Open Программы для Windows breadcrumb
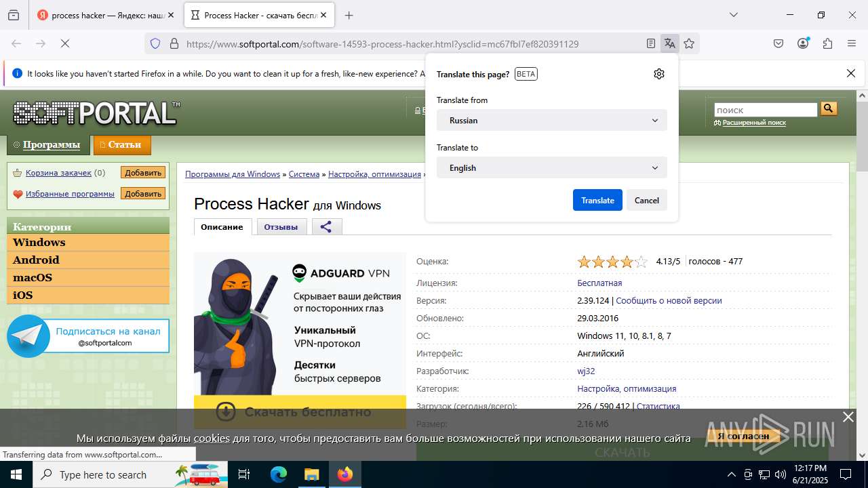868x488 pixels. [233, 174]
